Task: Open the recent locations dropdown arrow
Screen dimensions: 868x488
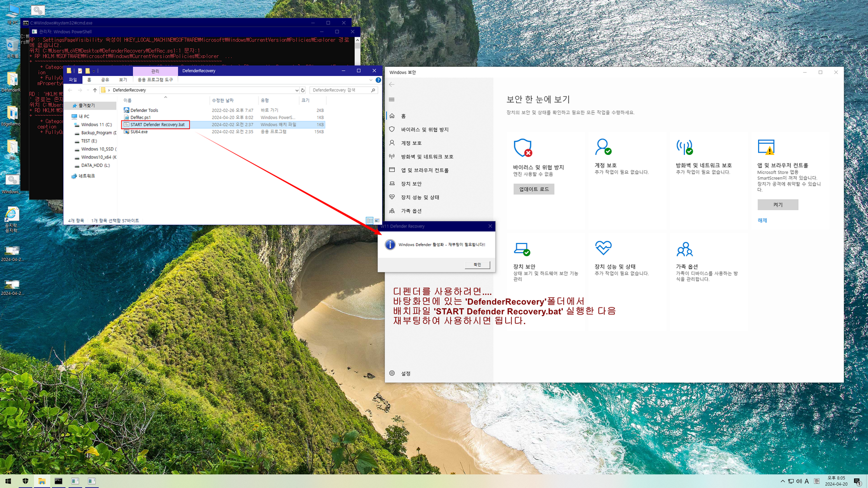Action: (88, 90)
